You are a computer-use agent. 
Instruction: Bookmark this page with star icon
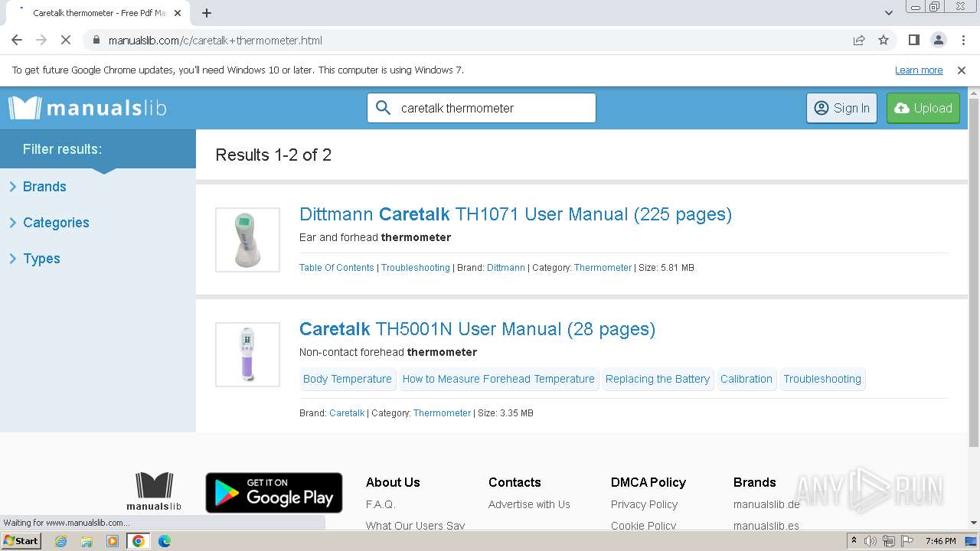[884, 40]
